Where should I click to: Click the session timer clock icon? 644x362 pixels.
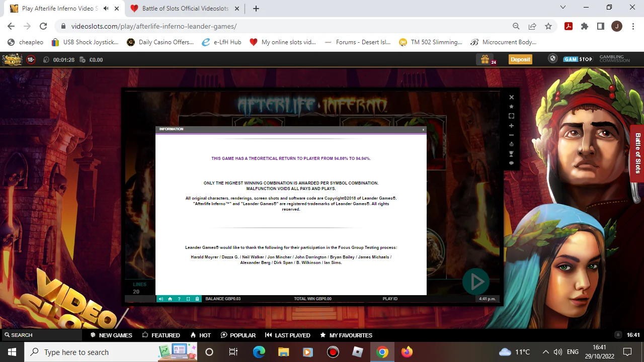[46, 60]
